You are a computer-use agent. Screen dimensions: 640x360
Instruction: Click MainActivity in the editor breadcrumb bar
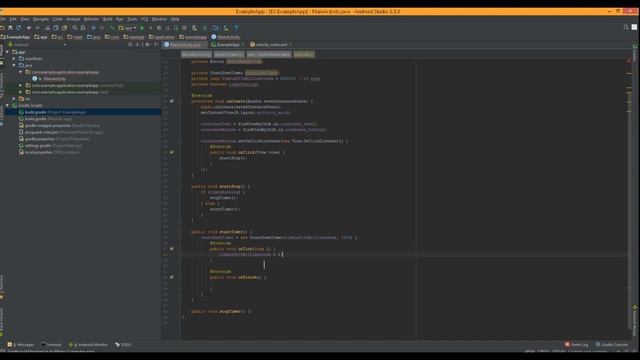[196, 54]
